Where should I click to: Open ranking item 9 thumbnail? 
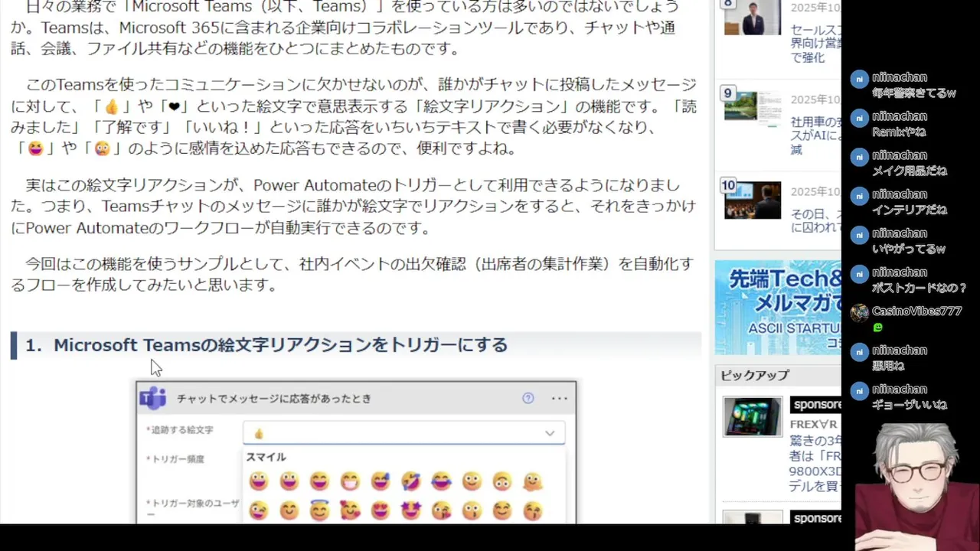[x=753, y=109]
